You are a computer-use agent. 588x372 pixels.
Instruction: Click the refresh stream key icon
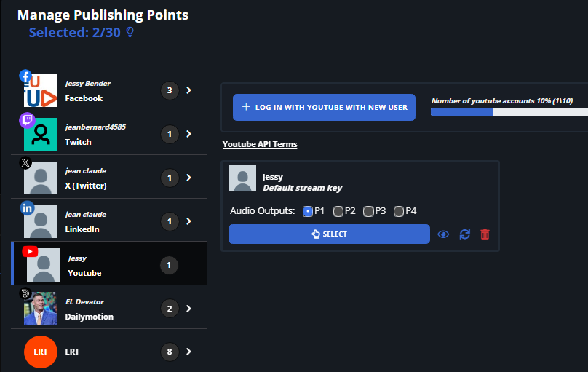point(465,234)
